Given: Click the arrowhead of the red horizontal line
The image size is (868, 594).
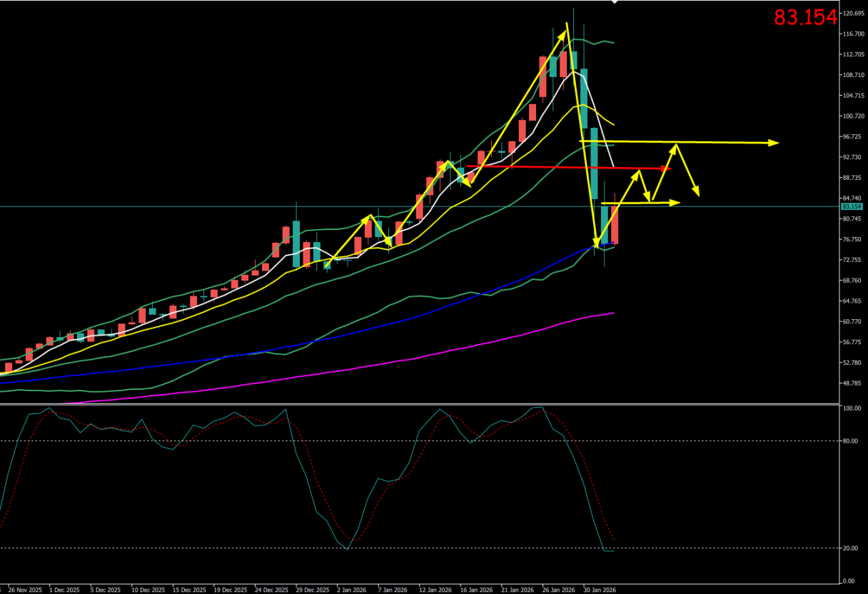Looking at the screenshot, I should click(667, 168).
